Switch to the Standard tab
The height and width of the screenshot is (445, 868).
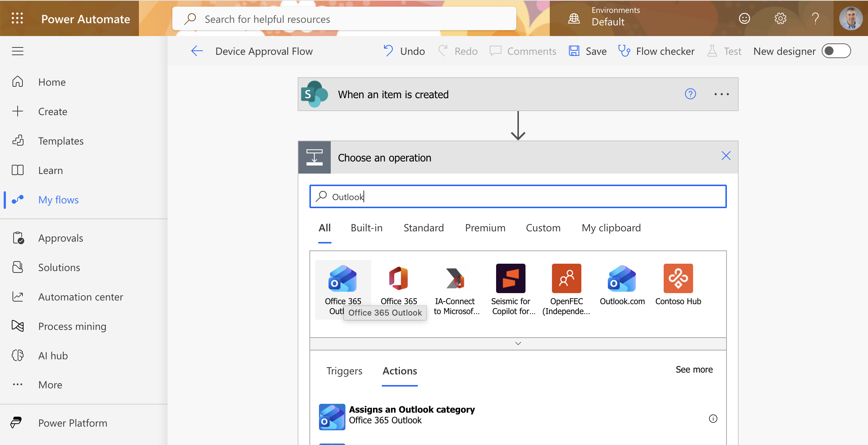(424, 228)
